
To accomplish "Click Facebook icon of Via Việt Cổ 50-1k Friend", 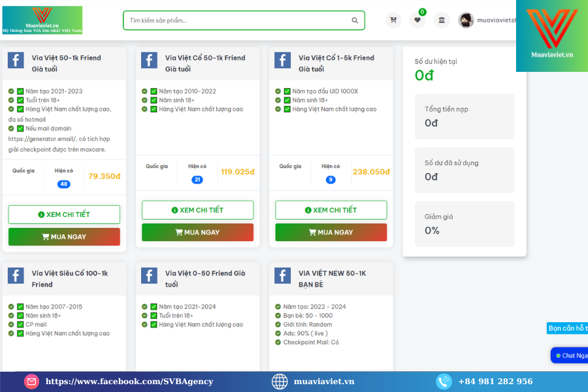I will pyautogui.click(x=149, y=60).
